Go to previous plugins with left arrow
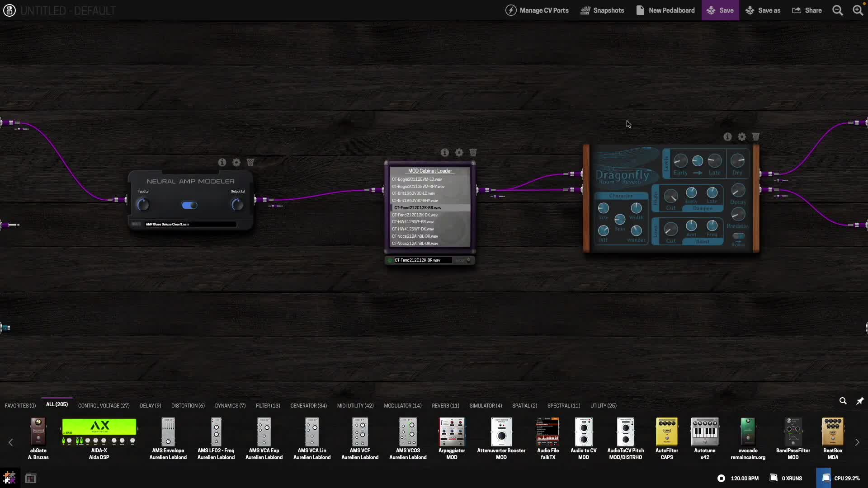The height and width of the screenshot is (488, 868). [x=11, y=442]
